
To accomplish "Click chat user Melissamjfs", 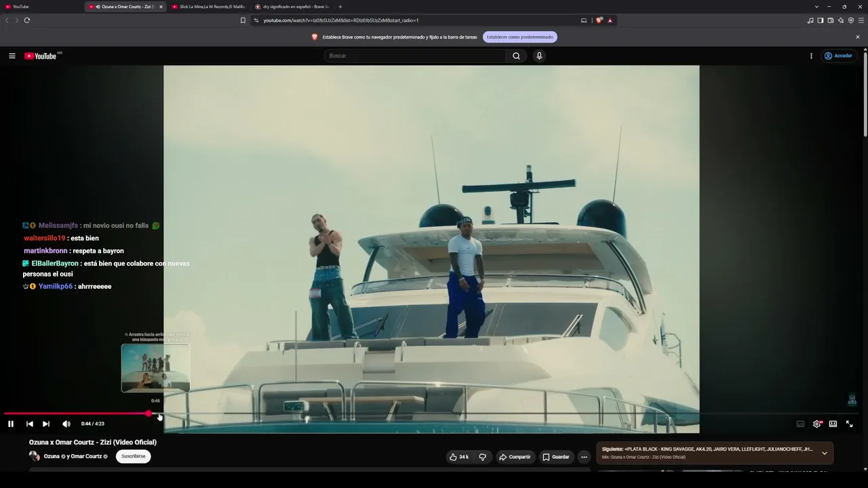I will tap(58, 226).
